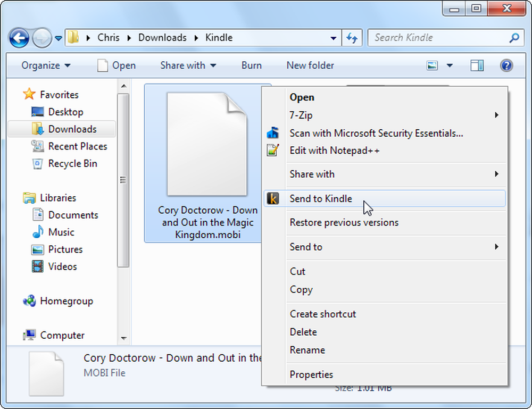Screen dimensions: 532x409
Task: Click New folder in the toolbar
Action: (310, 65)
